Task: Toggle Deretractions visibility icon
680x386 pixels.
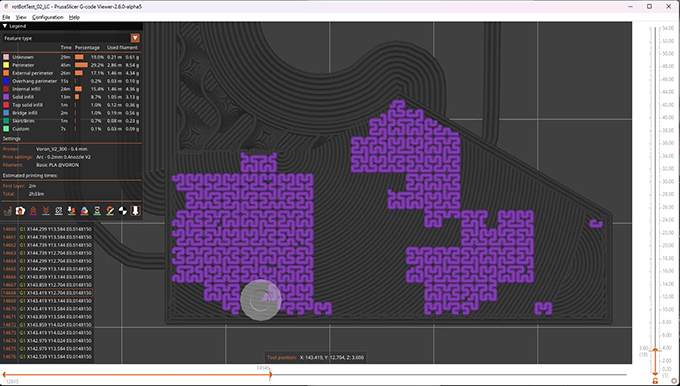Action: (46, 211)
